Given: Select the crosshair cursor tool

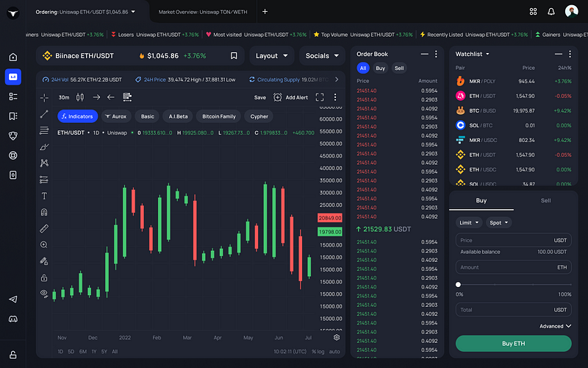Looking at the screenshot, I should pyautogui.click(x=44, y=98).
